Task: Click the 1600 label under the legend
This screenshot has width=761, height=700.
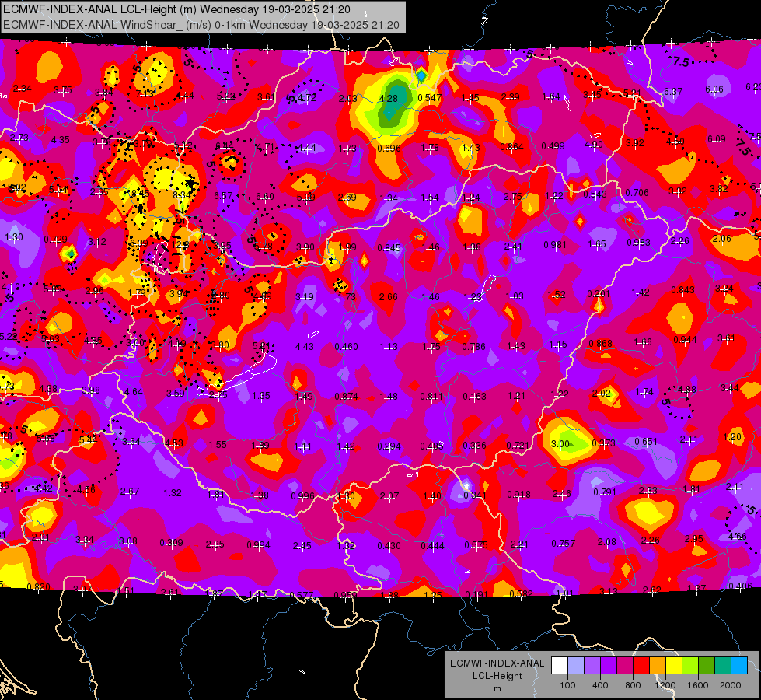Action: pos(698,685)
